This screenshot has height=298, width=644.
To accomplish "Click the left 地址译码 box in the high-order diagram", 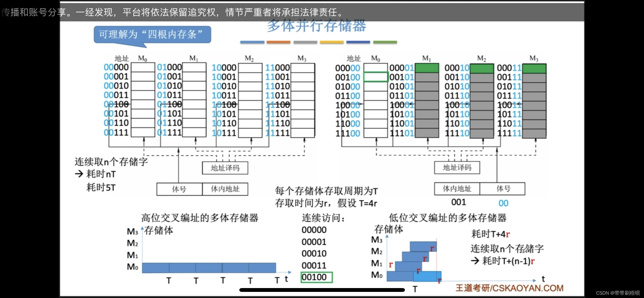I will 225,168.
